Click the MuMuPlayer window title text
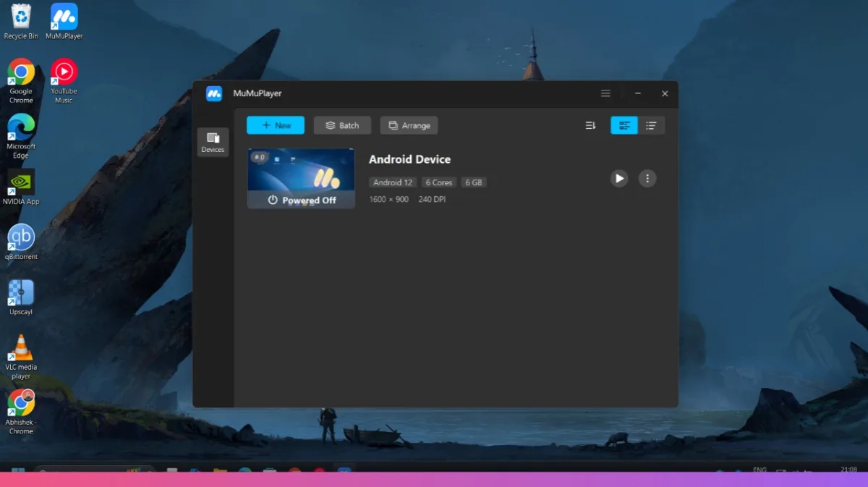This screenshot has height=487, width=868. 258,93
